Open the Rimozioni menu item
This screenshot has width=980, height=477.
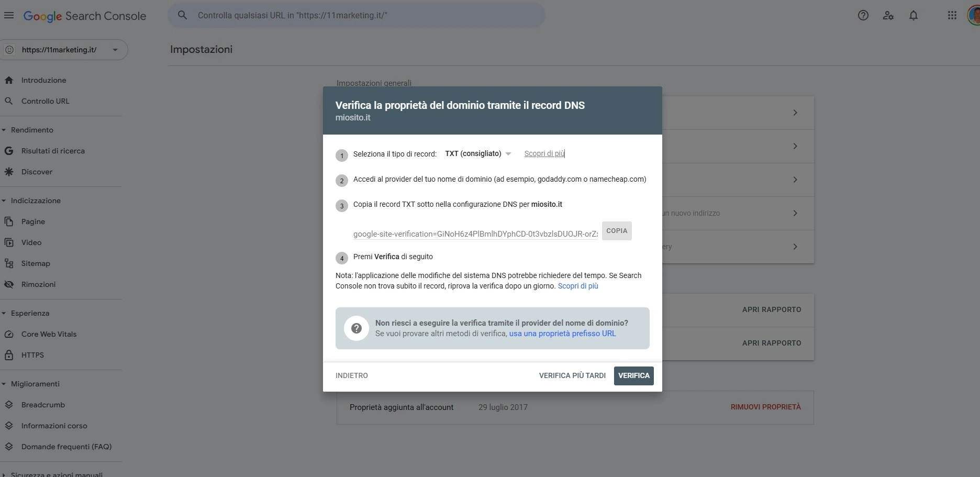pyautogui.click(x=38, y=284)
